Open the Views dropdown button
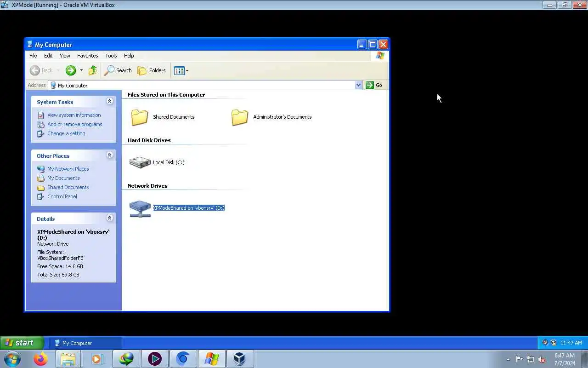The width and height of the screenshot is (588, 368). point(181,70)
